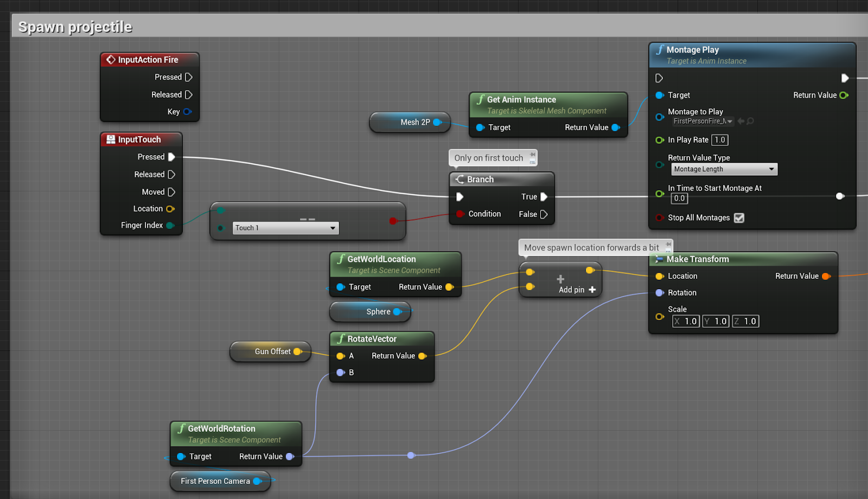Viewport: 868px width, 499px height.
Task: Click Target pin on GetWorldRotation node
Action: [x=181, y=457]
